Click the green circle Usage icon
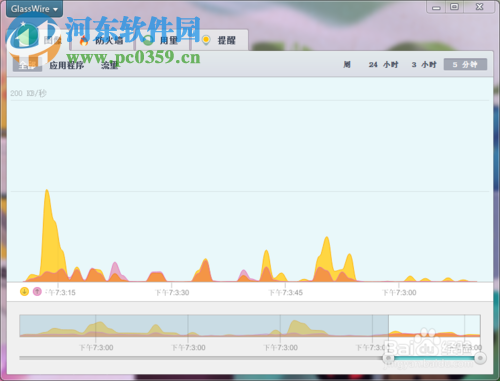500x381 pixels. (x=148, y=41)
